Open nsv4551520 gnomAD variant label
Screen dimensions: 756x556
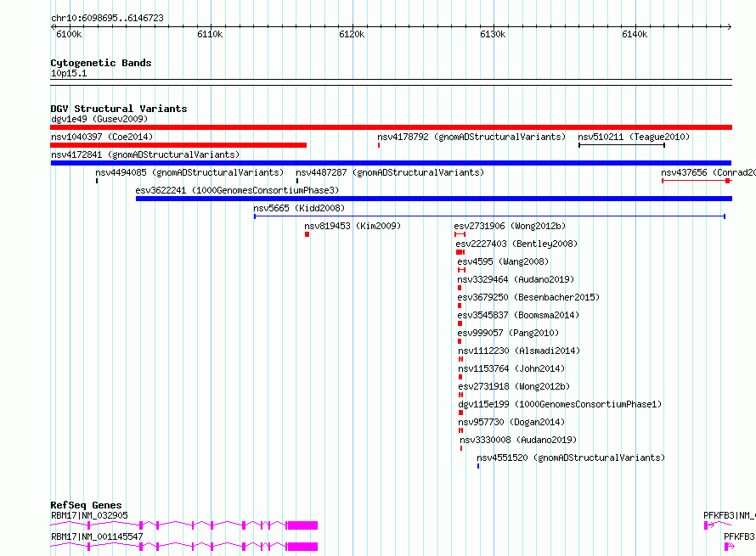coord(571,458)
